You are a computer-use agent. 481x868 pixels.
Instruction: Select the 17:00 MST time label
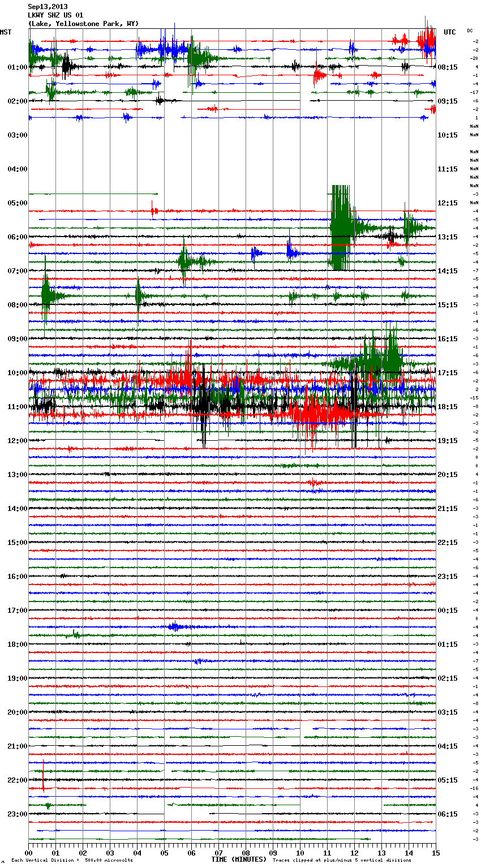18,611
